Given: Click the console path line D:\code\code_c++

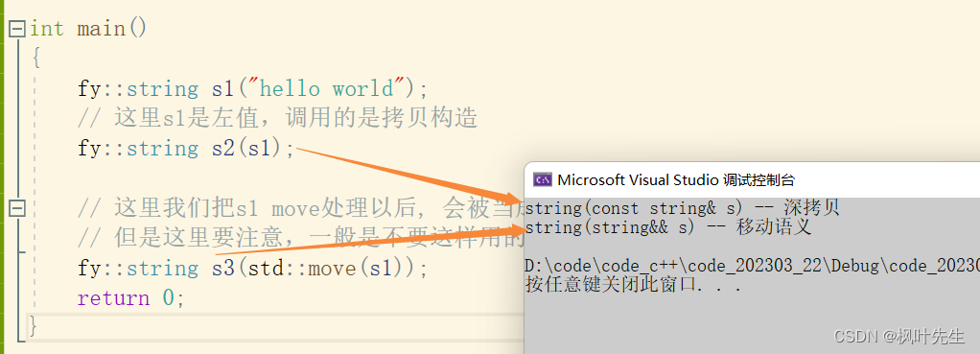Looking at the screenshot, I should coord(752,266).
